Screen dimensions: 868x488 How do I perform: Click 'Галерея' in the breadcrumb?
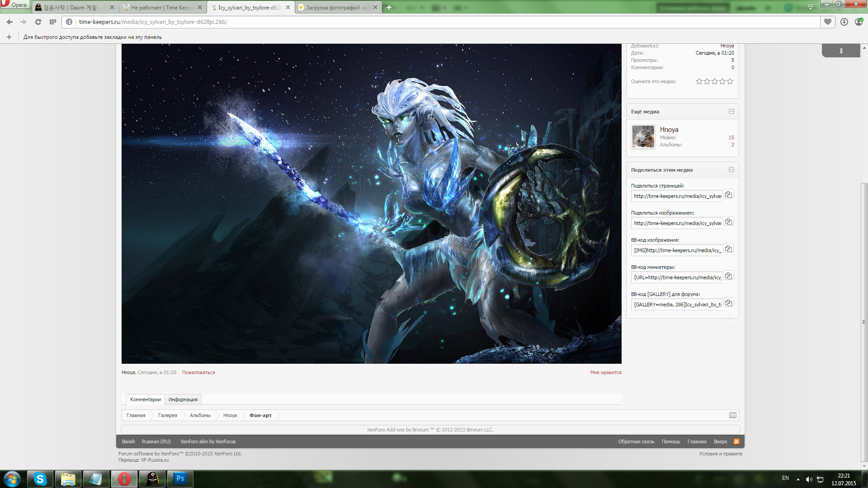point(168,415)
